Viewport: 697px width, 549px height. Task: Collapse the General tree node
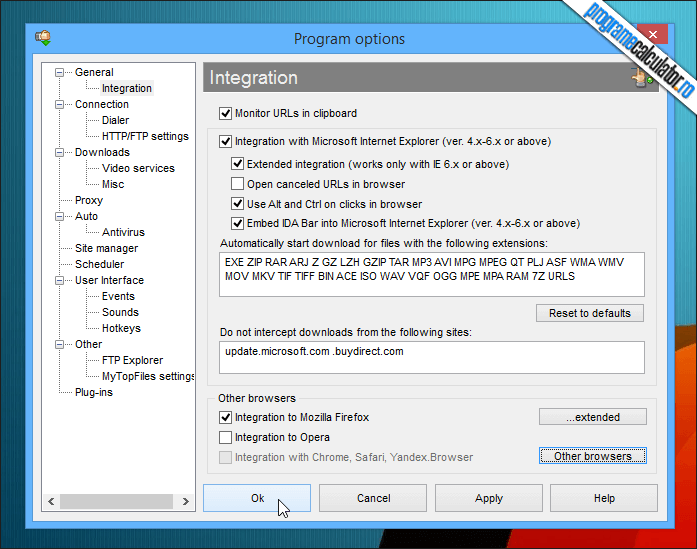tap(59, 72)
